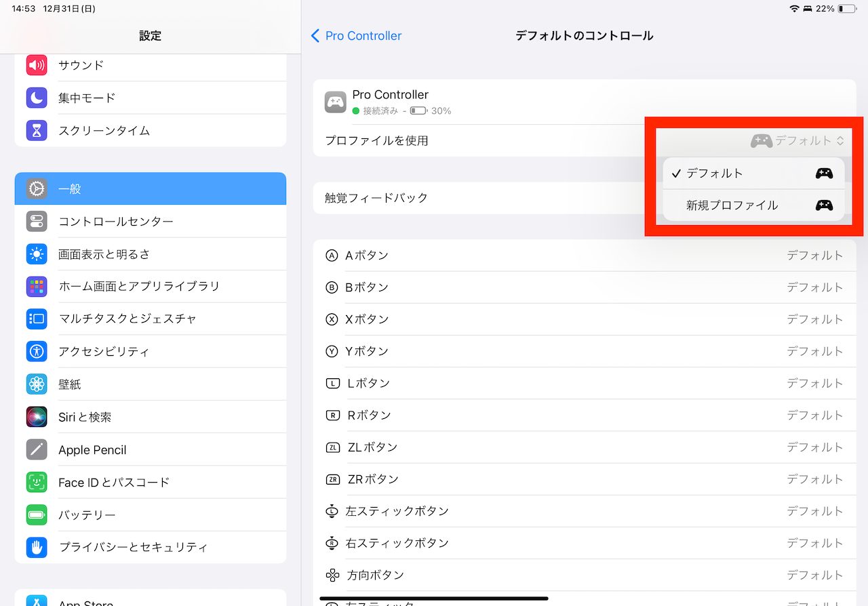Click the 左スティックボタン stick icon

pos(332,511)
